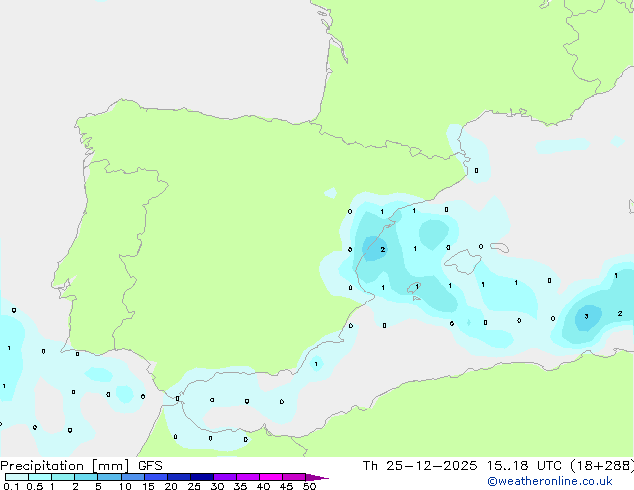This screenshot has width=634, height=490.
Task: Select the 10–15 mm legend color swatch
Action: 133,477
